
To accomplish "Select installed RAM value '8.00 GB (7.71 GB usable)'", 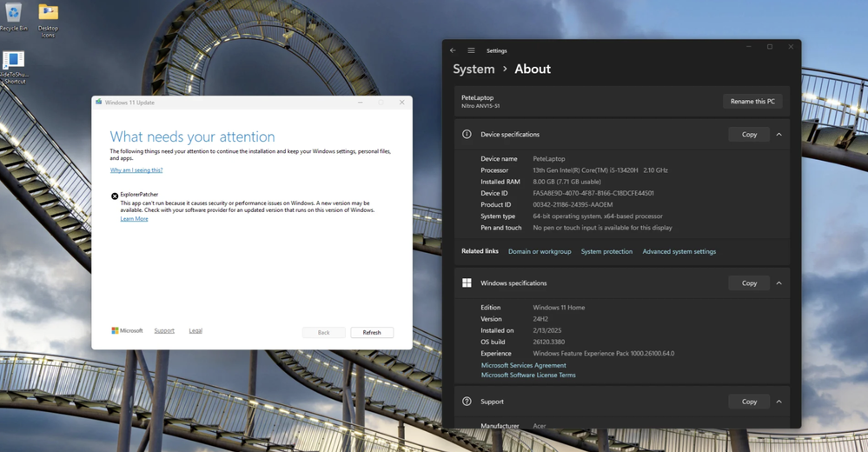I will pyautogui.click(x=567, y=182).
